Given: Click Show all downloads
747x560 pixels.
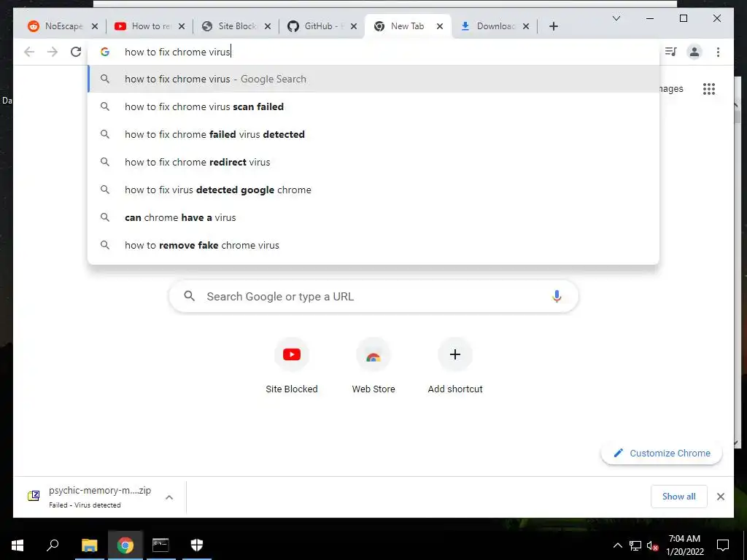Looking at the screenshot, I should tap(679, 497).
